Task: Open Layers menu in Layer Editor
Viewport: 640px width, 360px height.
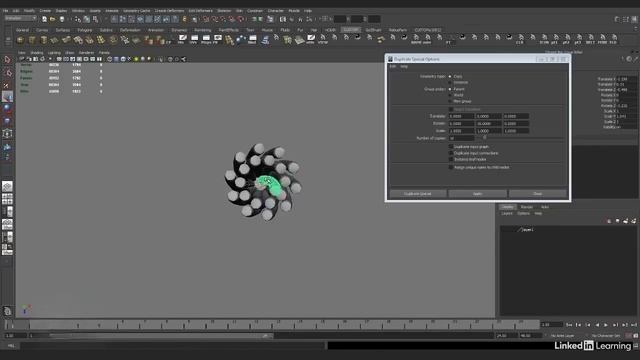Action: 507,213
